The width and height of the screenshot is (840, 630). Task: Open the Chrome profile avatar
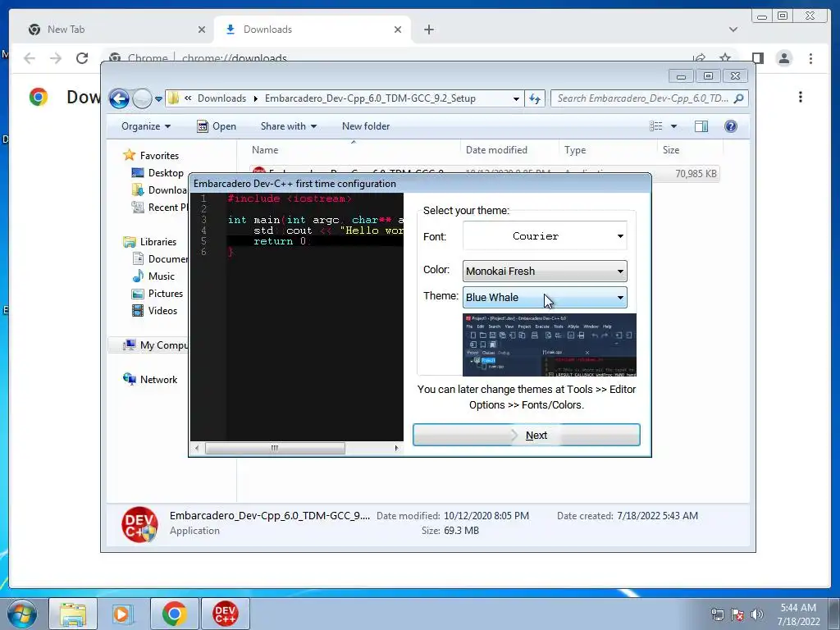pyautogui.click(x=783, y=58)
